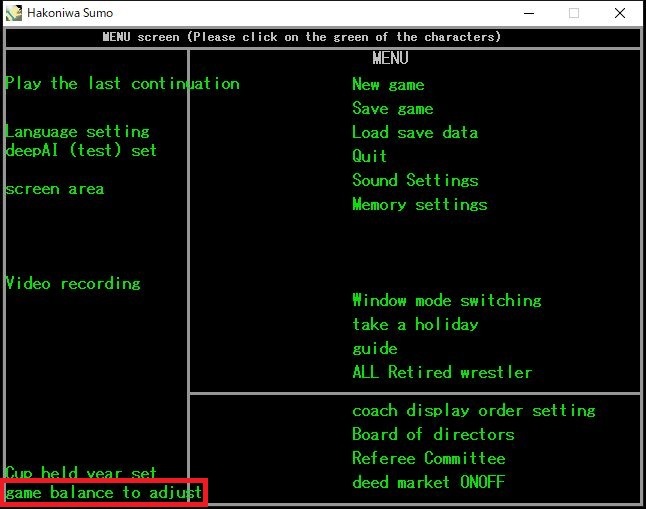Select Play the last continuation
646x509 pixels.
coord(122,84)
